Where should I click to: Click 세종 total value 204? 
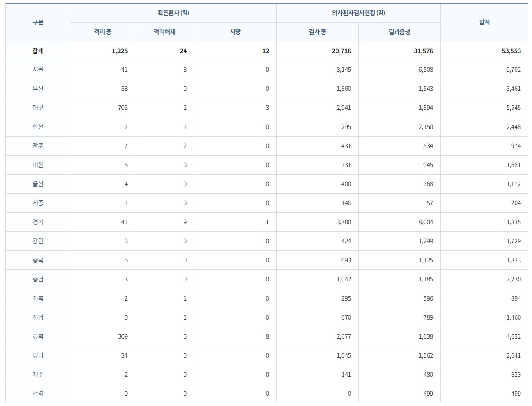tap(516, 203)
